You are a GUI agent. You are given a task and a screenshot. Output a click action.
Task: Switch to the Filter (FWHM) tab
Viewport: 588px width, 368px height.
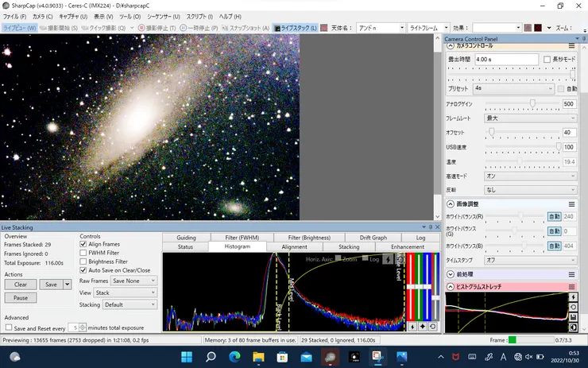click(242, 238)
